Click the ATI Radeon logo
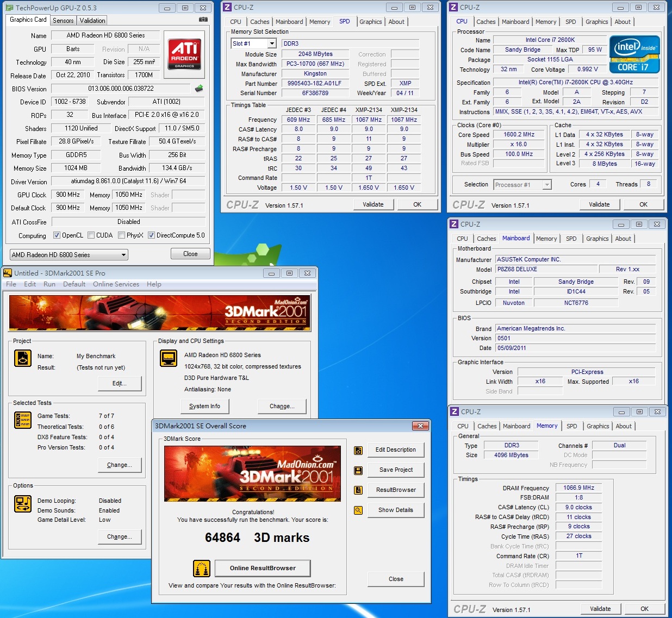The image size is (672, 618). (x=184, y=53)
